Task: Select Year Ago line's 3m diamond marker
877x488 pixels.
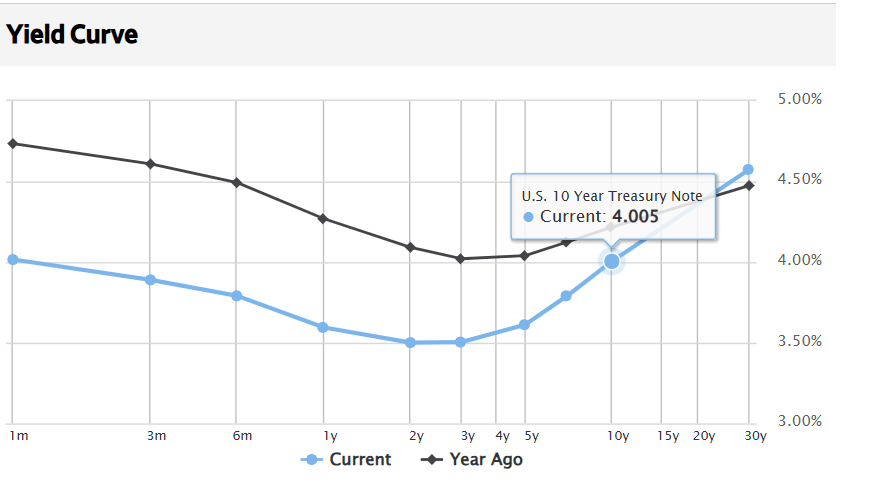Action: click(x=150, y=164)
